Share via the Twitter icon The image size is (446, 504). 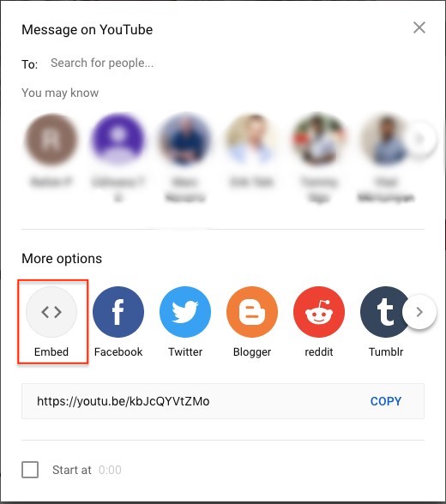point(185,311)
